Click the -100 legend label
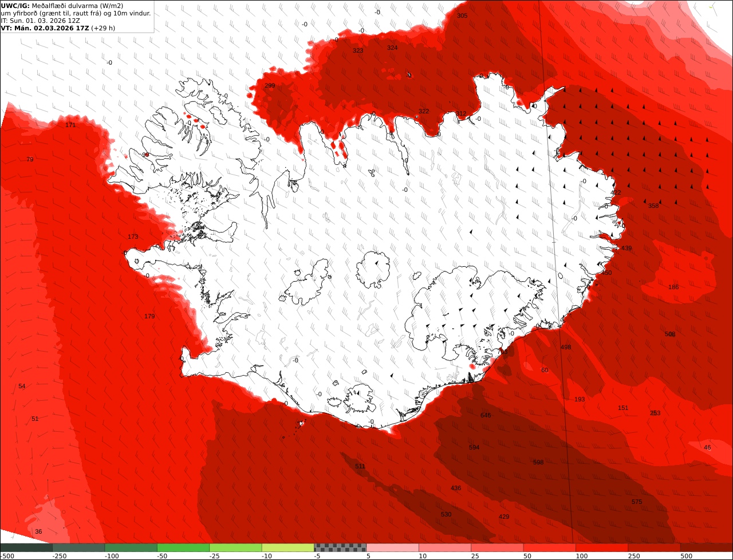This screenshot has width=733, height=560. [x=111, y=556]
